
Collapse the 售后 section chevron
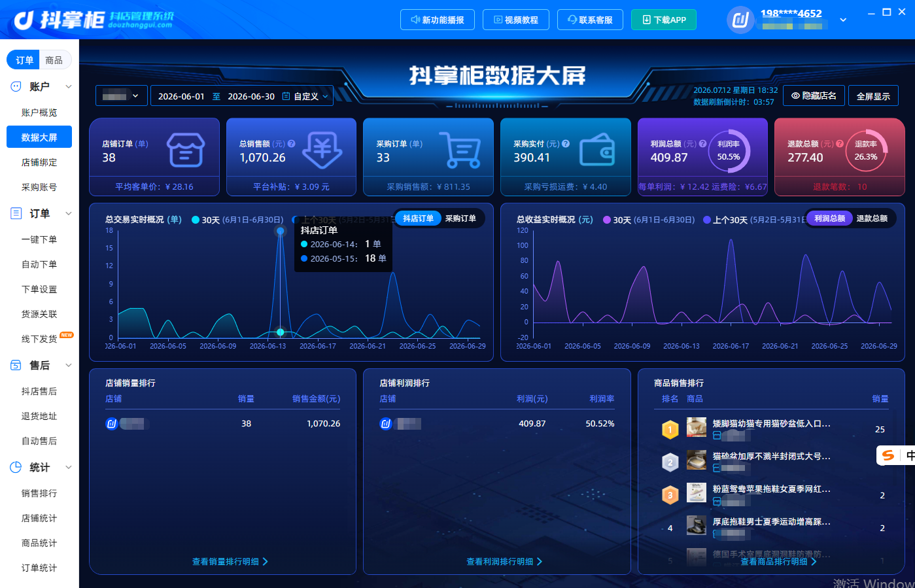tap(69, 365)
